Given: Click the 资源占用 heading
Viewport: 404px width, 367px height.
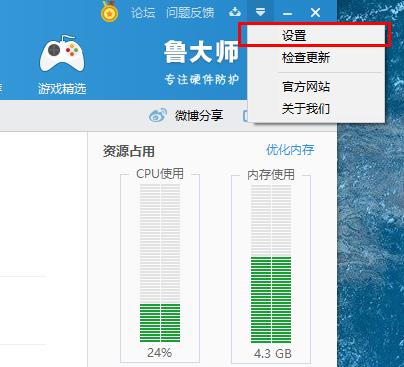Looking at the screenshot, I should click(129, 151).
